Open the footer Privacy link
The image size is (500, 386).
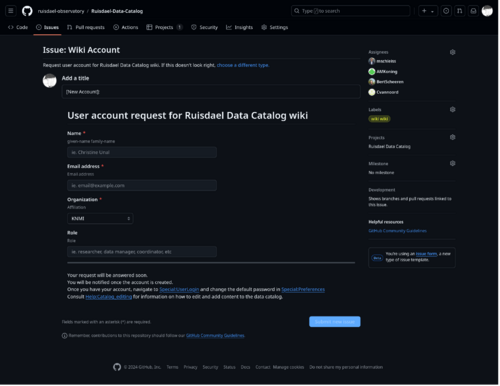(190, 367)
